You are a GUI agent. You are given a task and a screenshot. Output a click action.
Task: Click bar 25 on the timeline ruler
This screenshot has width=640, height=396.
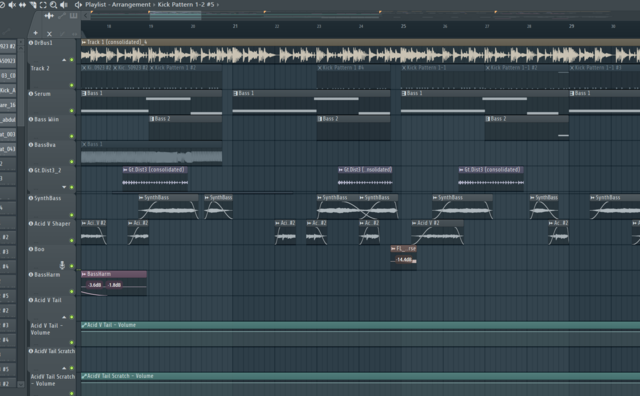click(403, 26)
